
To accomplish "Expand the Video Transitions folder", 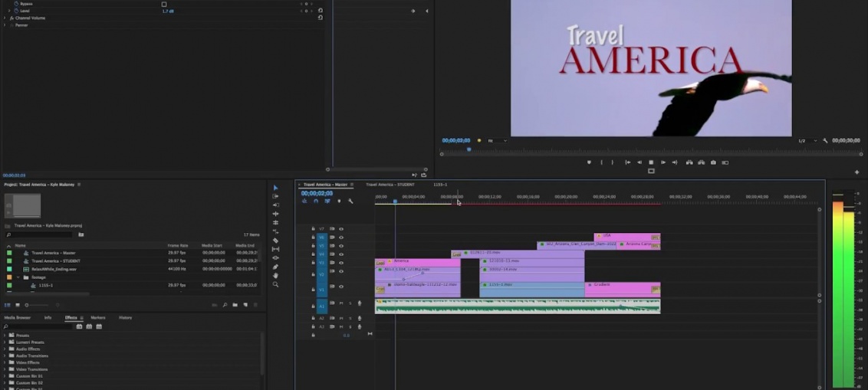I will 5,369.
